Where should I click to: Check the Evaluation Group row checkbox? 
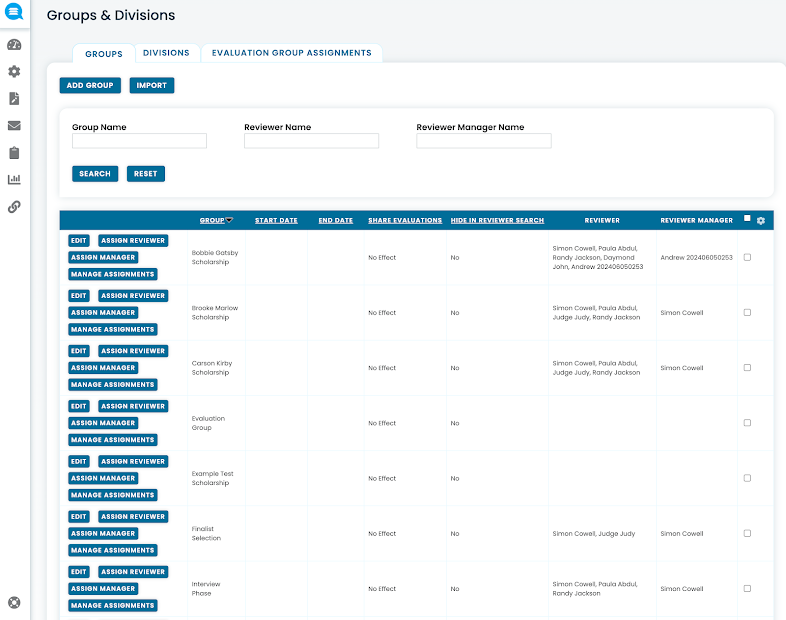[747, 423]
